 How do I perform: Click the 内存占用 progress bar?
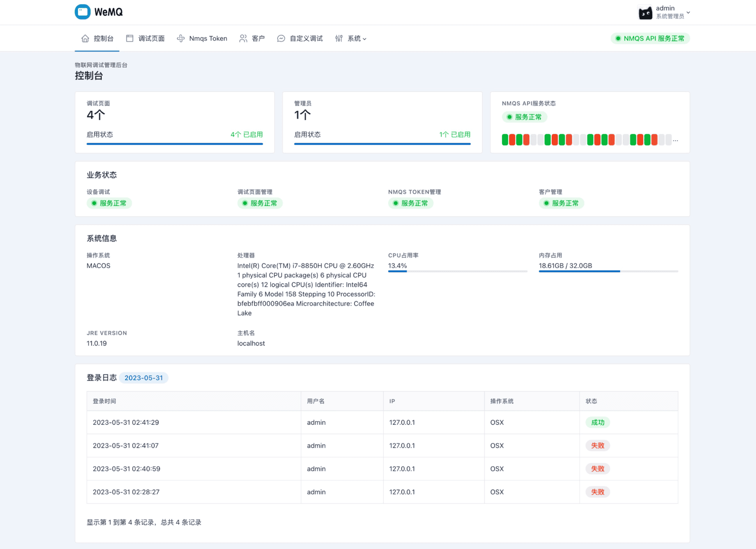pos(608,271)
